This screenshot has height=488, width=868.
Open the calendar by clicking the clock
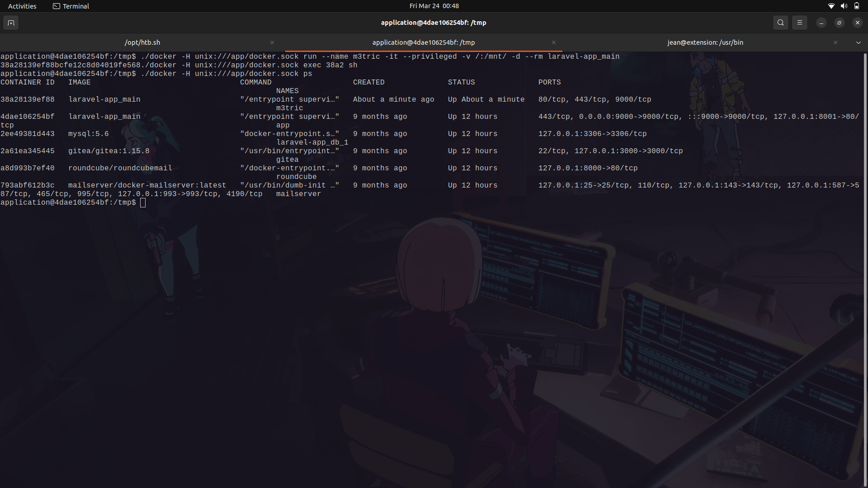point(434,6)
